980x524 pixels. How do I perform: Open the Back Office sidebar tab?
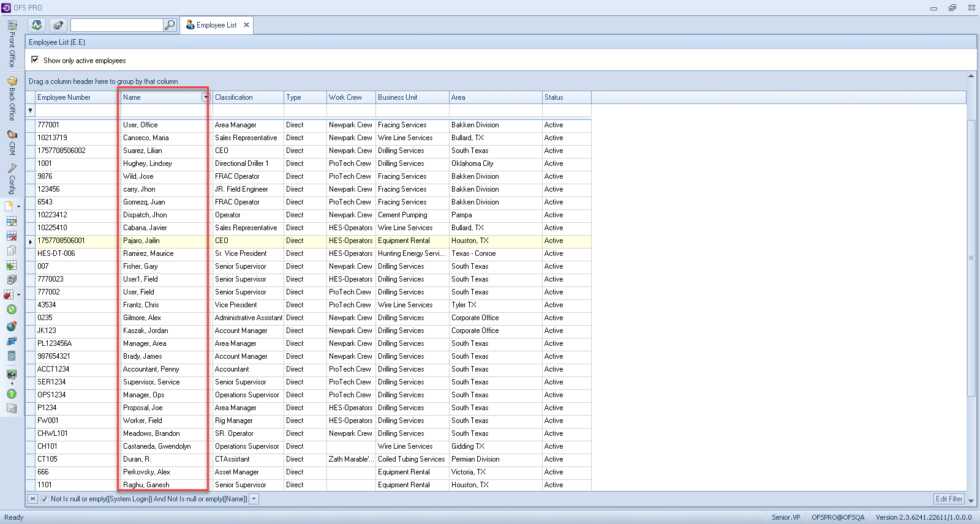click(x=12, y=97)
